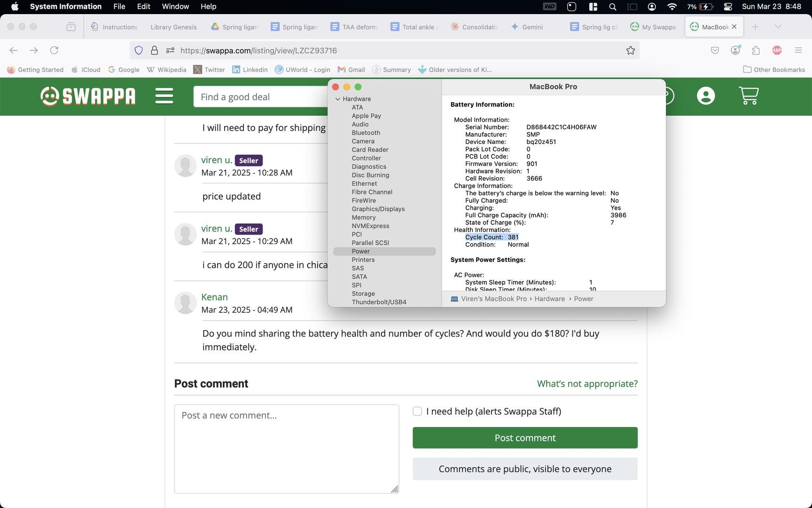Image resolution: width=812 pixels, height=508 pixels.
Task: Expand the list all tabs dropdown
Action: pyautogui.click(x=778, y=27)
